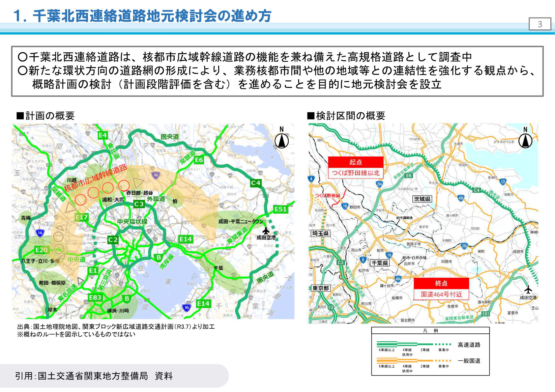
Task: Click the Route 464 shield near 鎌ヶ谷市
Action: tap(398, 279)
